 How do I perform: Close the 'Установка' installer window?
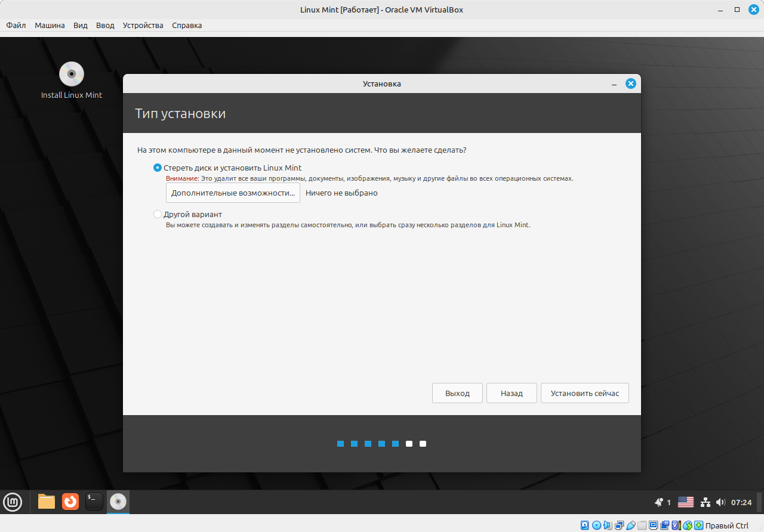[x=630, y=84]
